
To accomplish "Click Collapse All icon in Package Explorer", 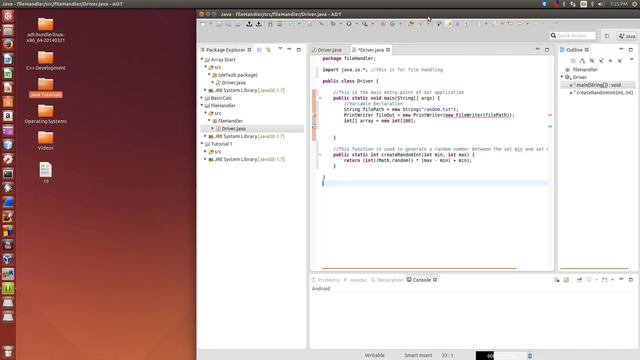I will click(259, 50).
